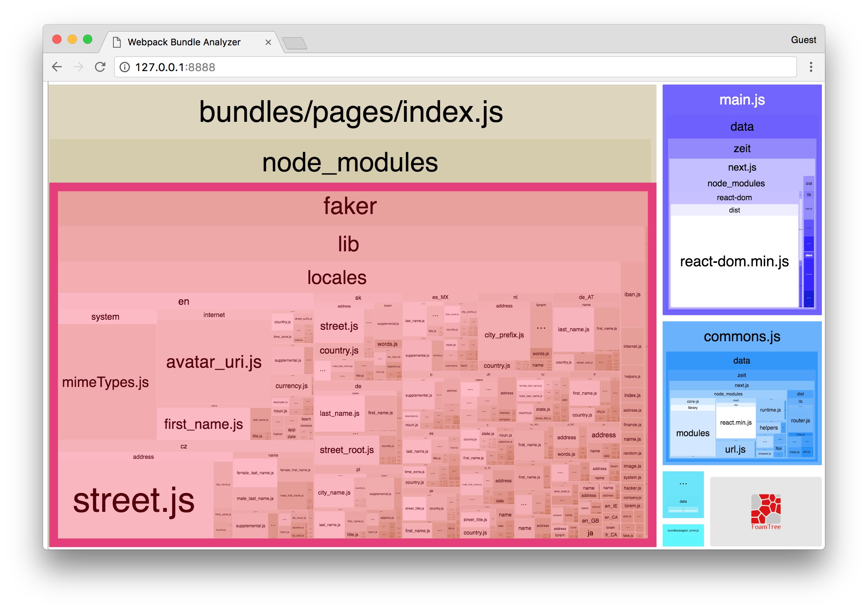Select the en locale header
The width and height of the screenshot is (868, 611).
(x=184, y=301)
